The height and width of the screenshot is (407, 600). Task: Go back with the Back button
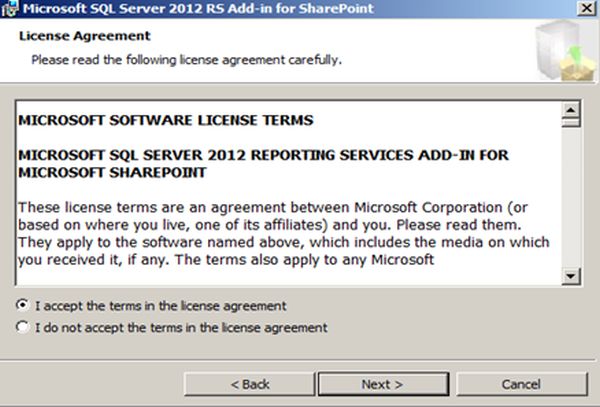[x=250, y=384]
